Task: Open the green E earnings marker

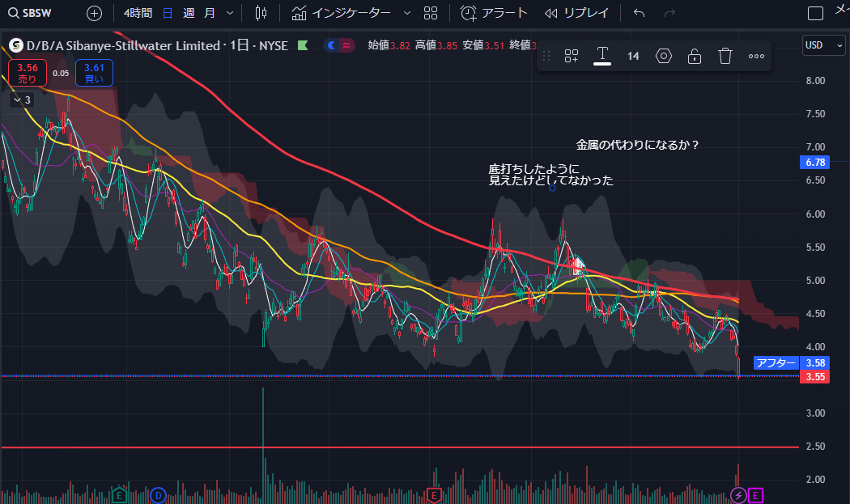Action: [119, 495]
